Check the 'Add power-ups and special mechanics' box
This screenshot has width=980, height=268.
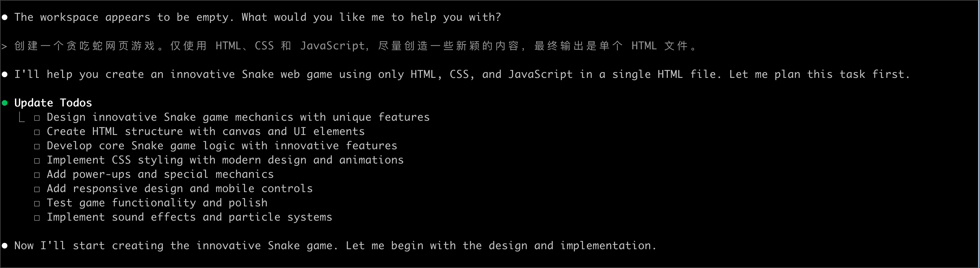click(x=37, y=175)
